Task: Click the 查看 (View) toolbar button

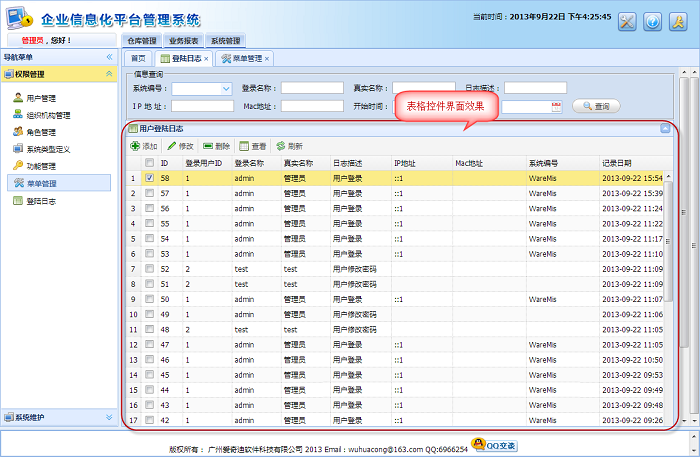Action: tap(253, 146)
